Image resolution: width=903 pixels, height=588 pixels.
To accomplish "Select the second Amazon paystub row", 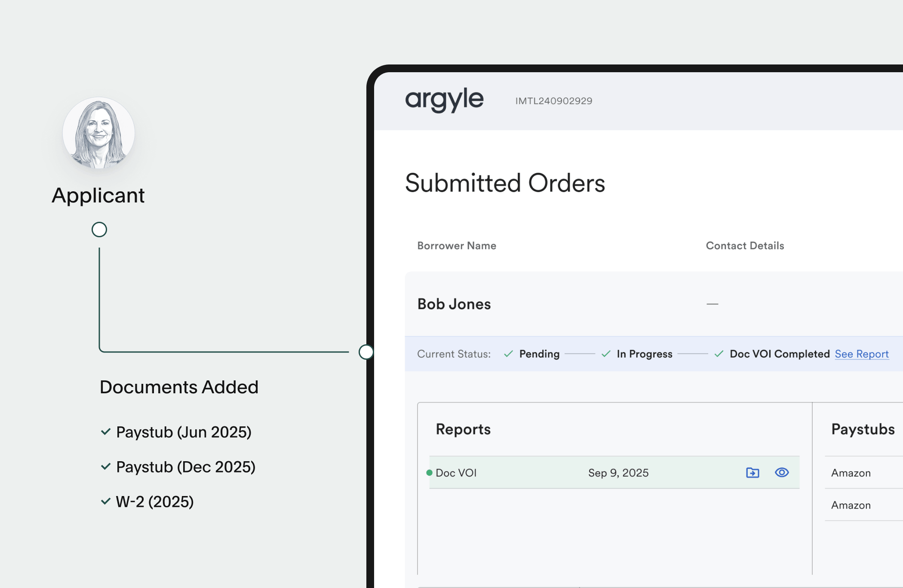I will coord(864,505).
